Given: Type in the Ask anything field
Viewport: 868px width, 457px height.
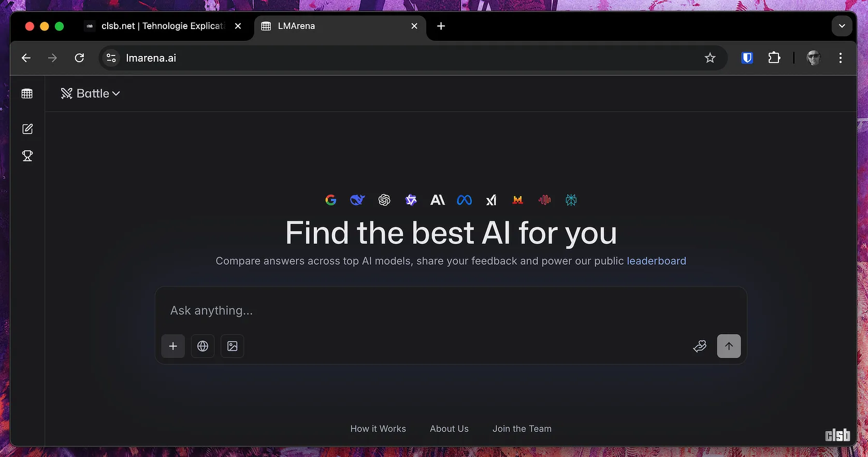Looking at the screenshot, I should coord(450,311).
